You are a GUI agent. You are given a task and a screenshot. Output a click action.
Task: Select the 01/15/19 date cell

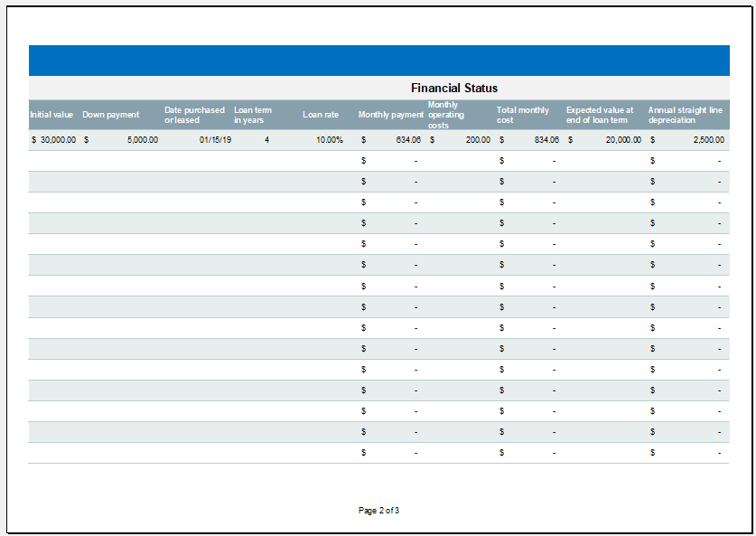pos(198,140)
